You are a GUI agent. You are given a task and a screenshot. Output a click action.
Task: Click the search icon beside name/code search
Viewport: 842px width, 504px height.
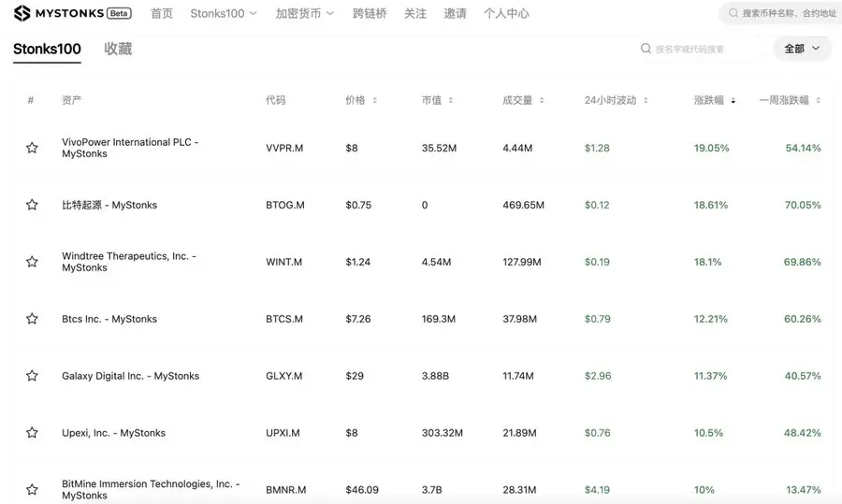646,49
